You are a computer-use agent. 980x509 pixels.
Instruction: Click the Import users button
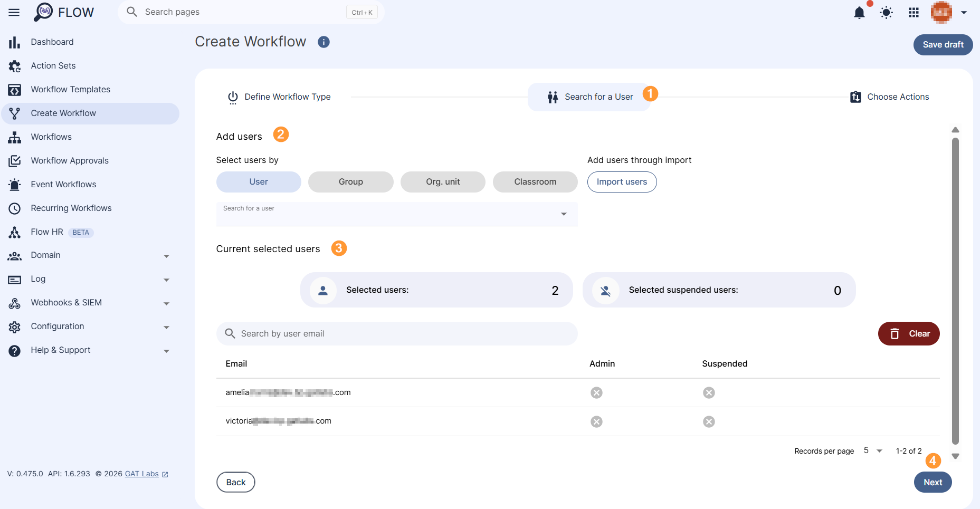tap(622, 182)
